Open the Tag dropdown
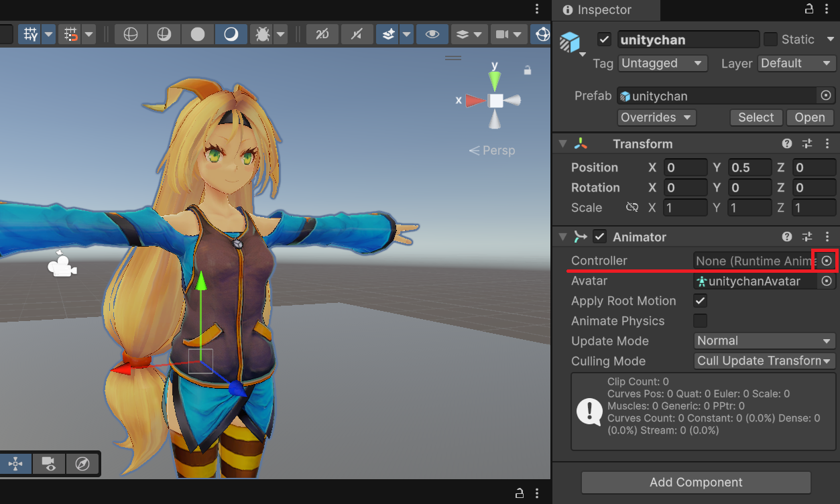 point(662,64)
